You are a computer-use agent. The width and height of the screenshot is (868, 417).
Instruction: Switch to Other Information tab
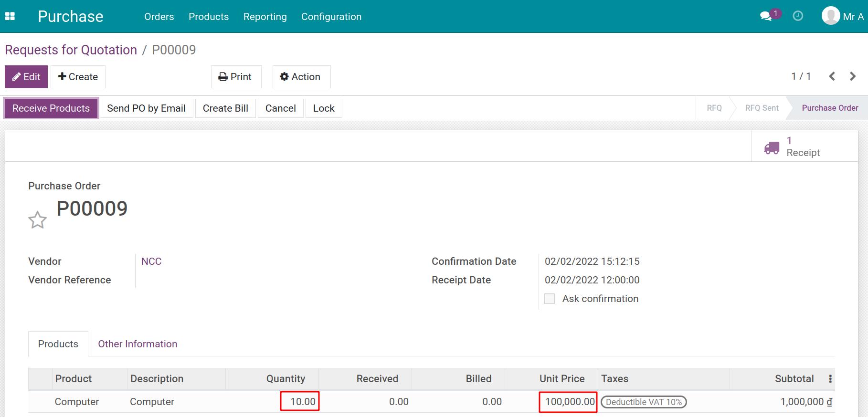coord(138,344)
